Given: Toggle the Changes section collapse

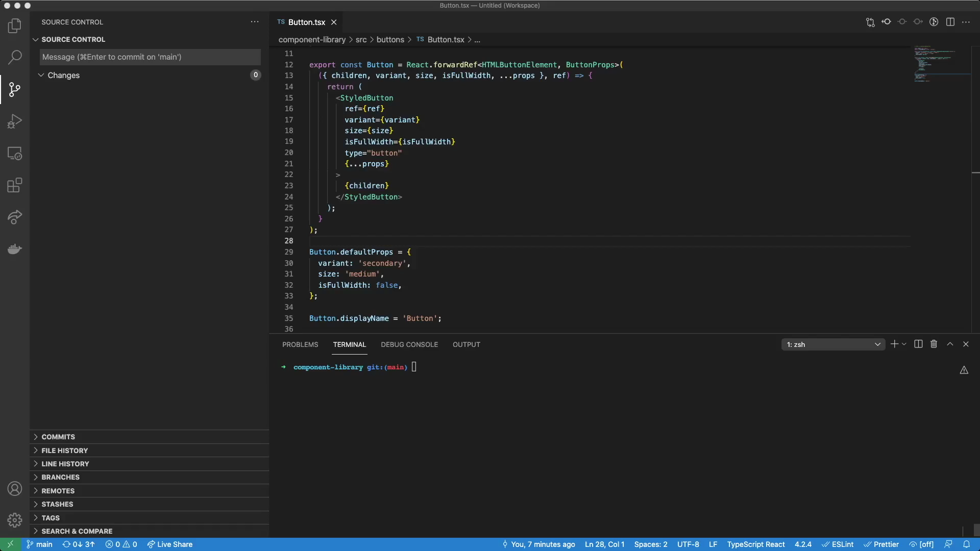Looking at the screenshot, I should 41,74.
